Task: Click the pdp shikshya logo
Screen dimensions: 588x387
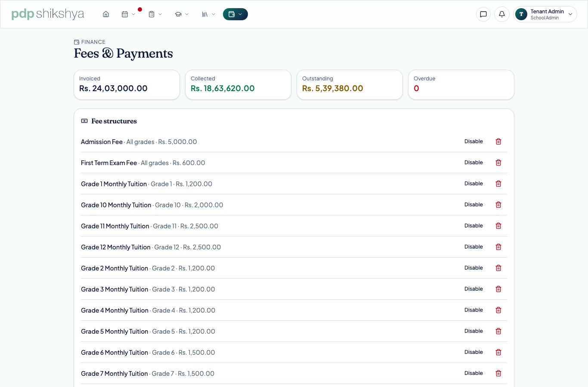Action: [48, 14]
